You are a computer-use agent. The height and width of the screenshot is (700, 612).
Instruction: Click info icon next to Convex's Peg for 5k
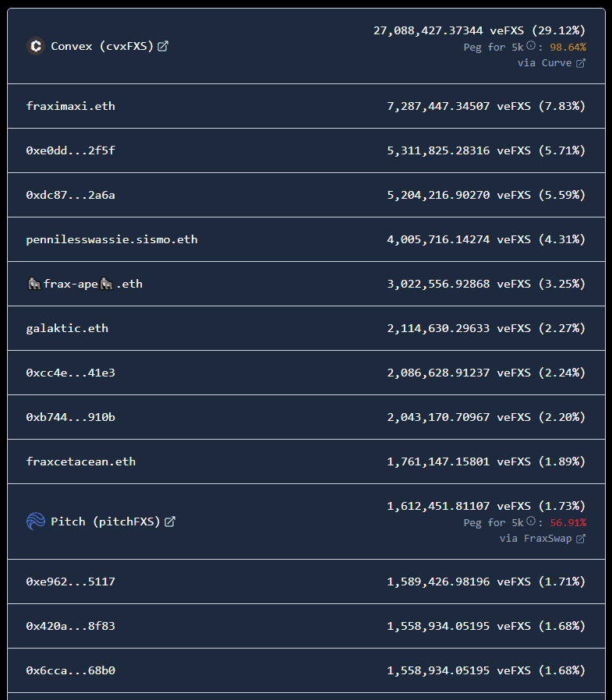pyautogui.click(x=531, y=47)
